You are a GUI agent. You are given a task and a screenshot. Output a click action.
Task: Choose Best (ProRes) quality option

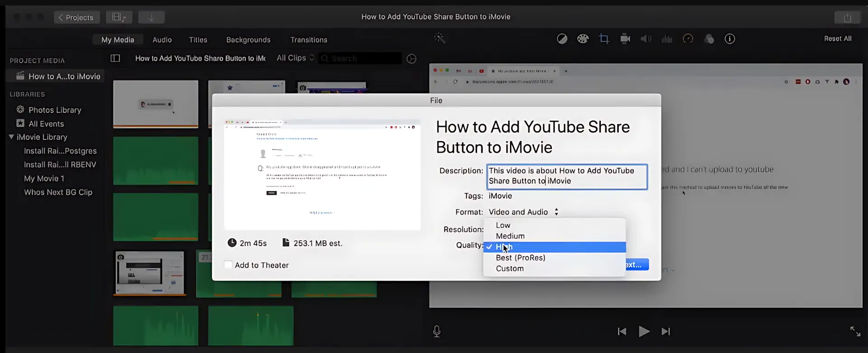click(x=520, y=258)
